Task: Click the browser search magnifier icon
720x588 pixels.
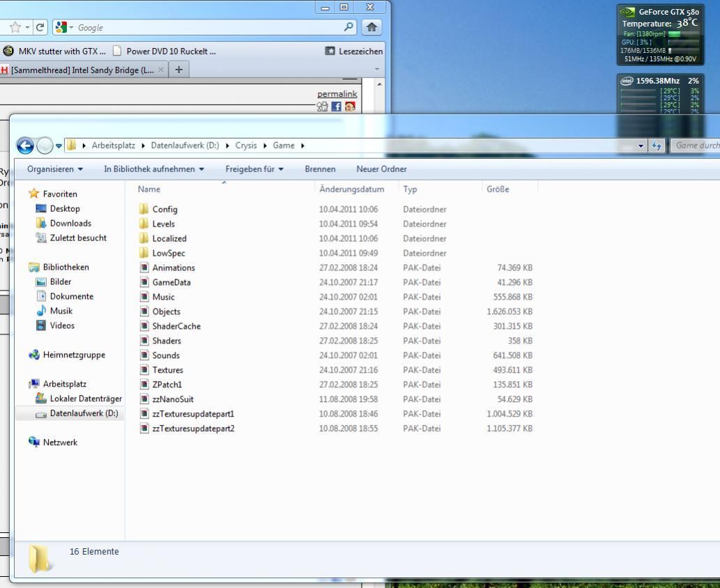Action: [x=349, y=27]
